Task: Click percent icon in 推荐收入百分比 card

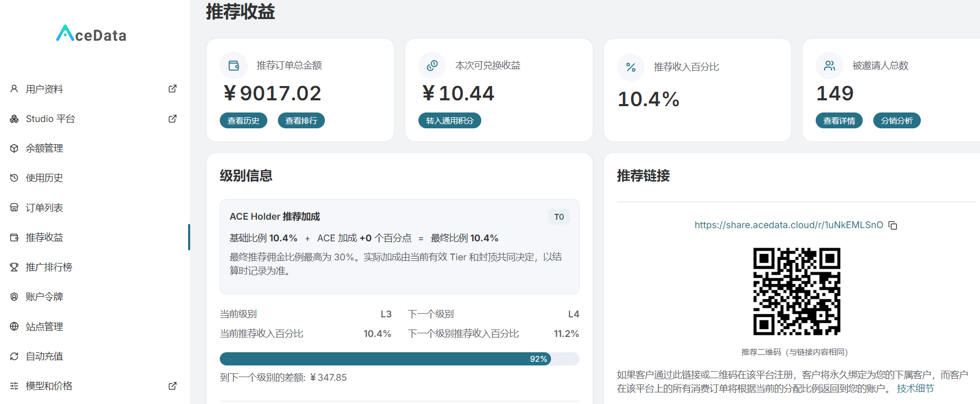Action: pyautogui.click(x=631, y=67)
